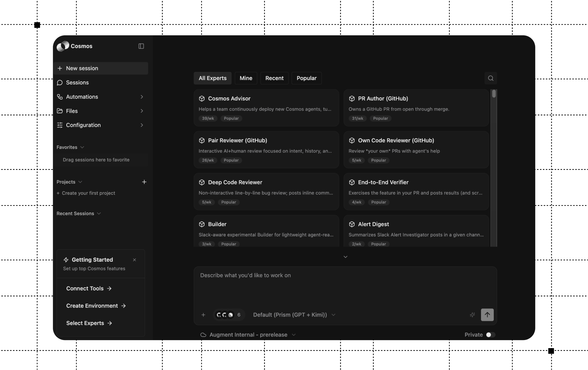Click the Set up top Cosmos features text
Screen dimensions: 588x370
(94, 269)
